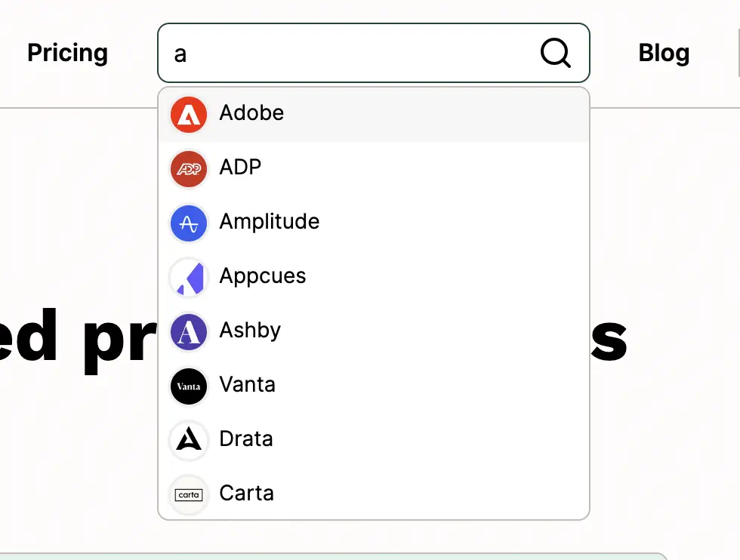Pick Drata from the suggestion list
740x560 pixels.
coord(374,441)
